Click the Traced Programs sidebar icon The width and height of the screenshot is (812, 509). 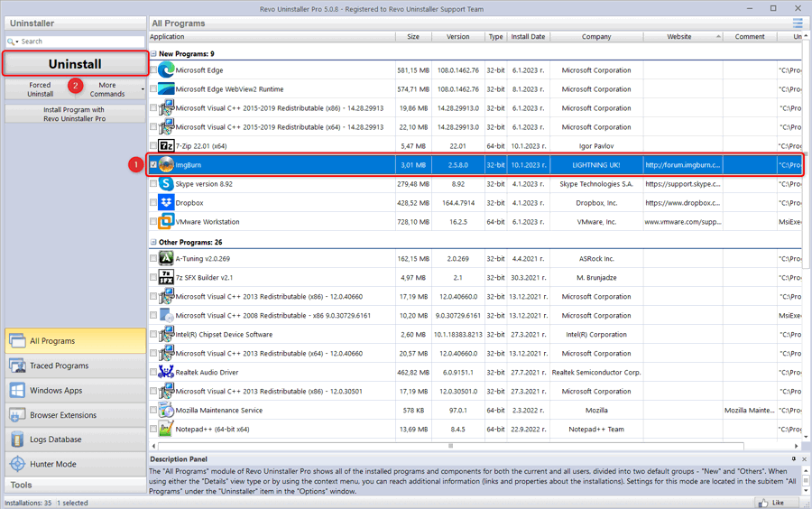click(x=17, y=366)
